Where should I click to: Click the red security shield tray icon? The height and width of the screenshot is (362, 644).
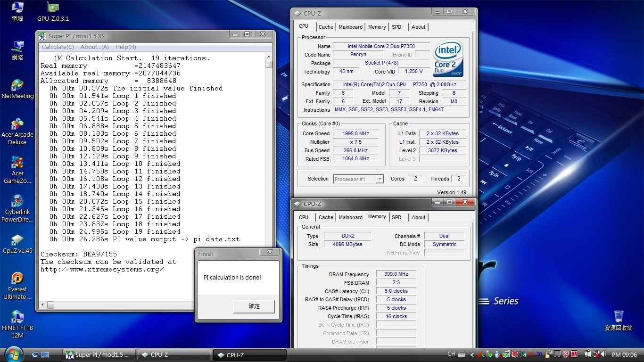click(566, 354)
